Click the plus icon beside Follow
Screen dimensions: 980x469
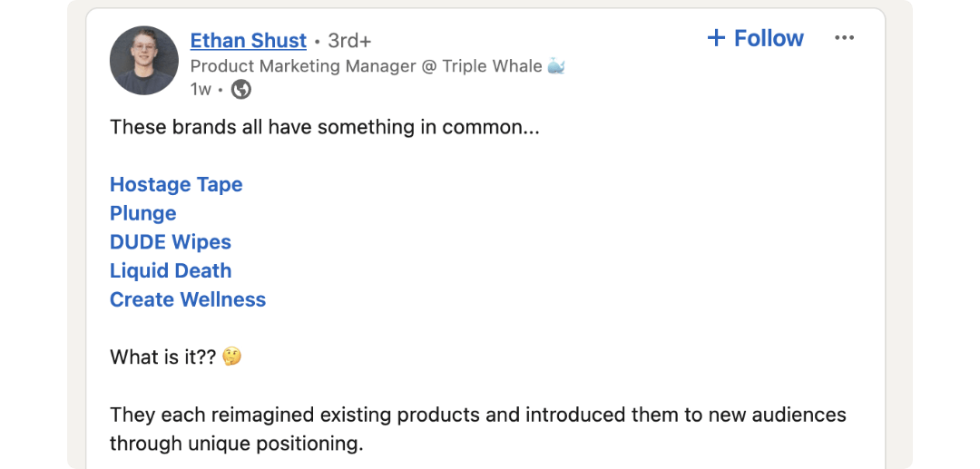click(716, 38)
